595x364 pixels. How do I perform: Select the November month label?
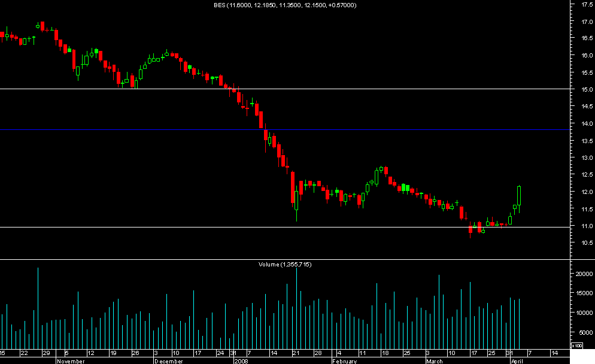pyautogui.click(x=71, y=361)
